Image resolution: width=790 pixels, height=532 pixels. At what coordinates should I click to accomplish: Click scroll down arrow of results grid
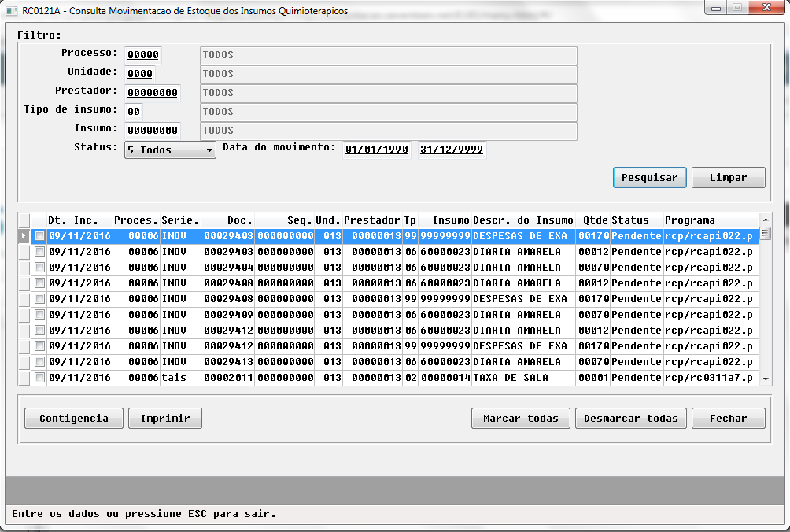point(766,379)
